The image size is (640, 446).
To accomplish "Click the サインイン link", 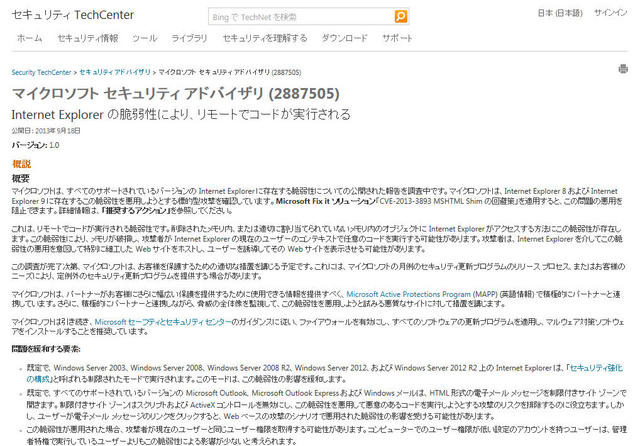I will tap(611, 13).
